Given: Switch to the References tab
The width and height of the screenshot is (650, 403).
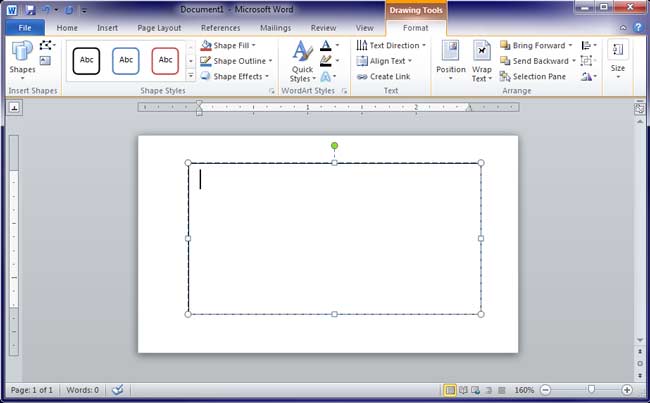Looking at the screenshot, I should click(221, 28).
